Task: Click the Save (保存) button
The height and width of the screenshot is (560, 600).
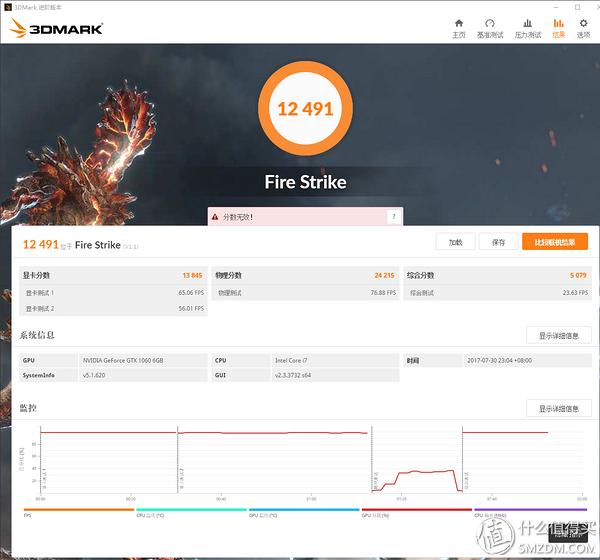Action: coord(498,242)
